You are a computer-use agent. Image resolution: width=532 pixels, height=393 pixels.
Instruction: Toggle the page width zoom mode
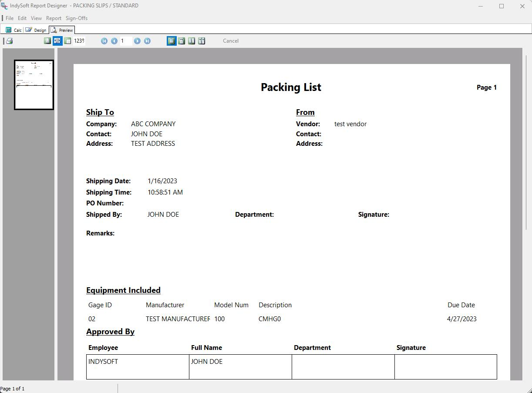[57, 41]
